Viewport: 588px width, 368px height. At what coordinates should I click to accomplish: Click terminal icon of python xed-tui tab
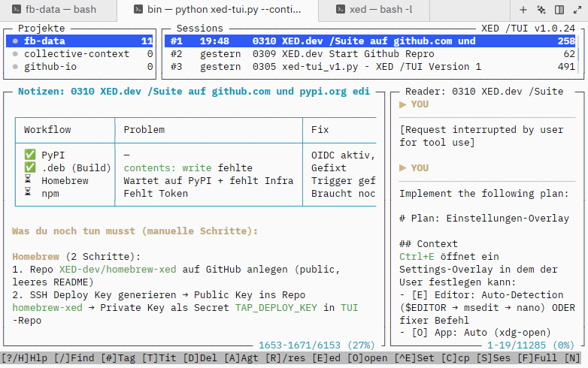[x=138, y=9]
